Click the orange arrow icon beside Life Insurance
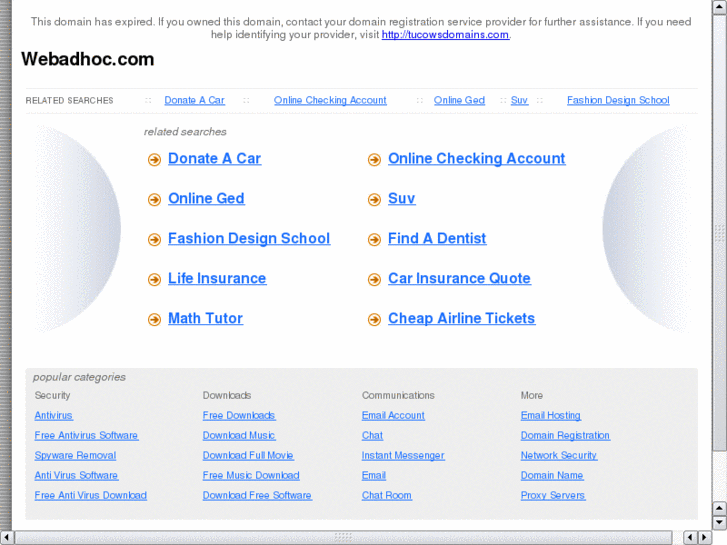Image resolution: width=727 pixels, height=545 pixels. pyautogui.click(x=154, y=280)
